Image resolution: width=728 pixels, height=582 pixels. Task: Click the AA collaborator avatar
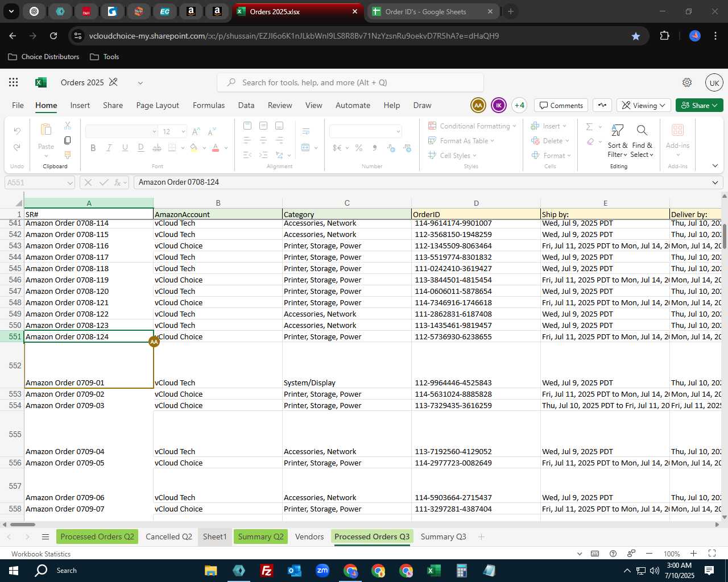pyautogui.click(x=478, y=105)
